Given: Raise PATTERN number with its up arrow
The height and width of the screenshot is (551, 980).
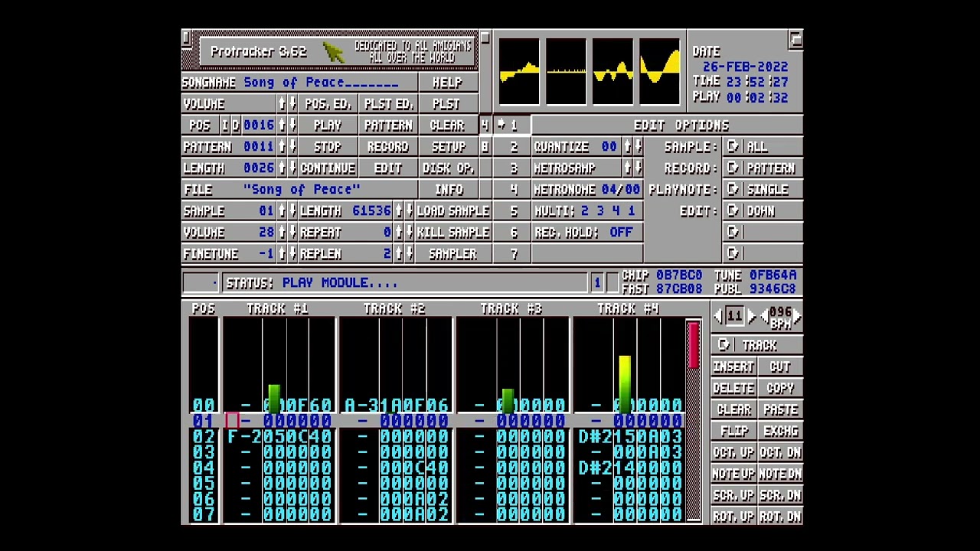Looking at the screenshot, I should [282, 147].
